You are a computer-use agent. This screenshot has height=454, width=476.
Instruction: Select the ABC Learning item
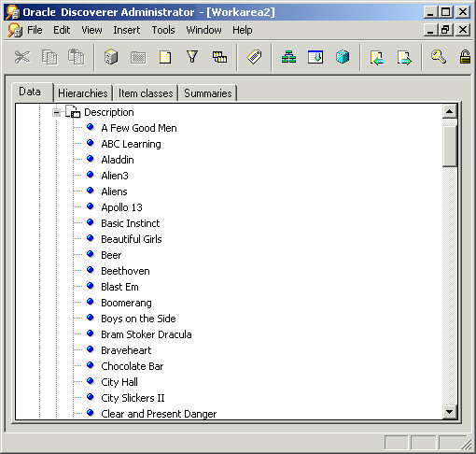click(x=131, y=144)
